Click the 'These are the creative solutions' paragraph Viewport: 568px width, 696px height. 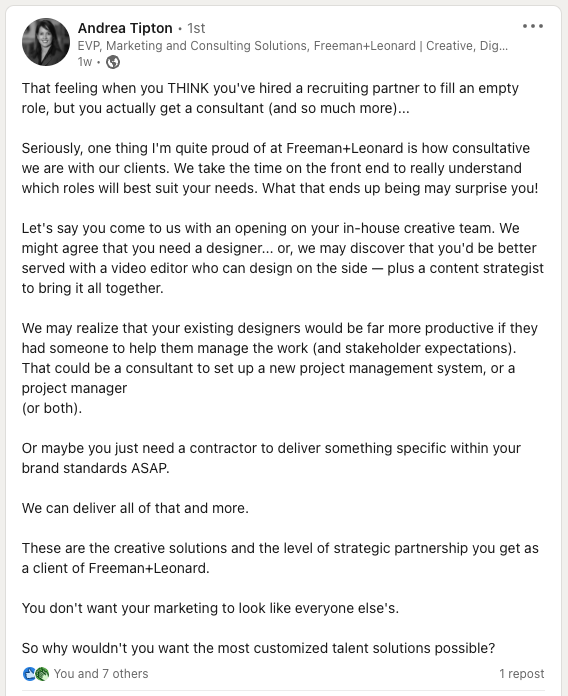tap(280, 558)
